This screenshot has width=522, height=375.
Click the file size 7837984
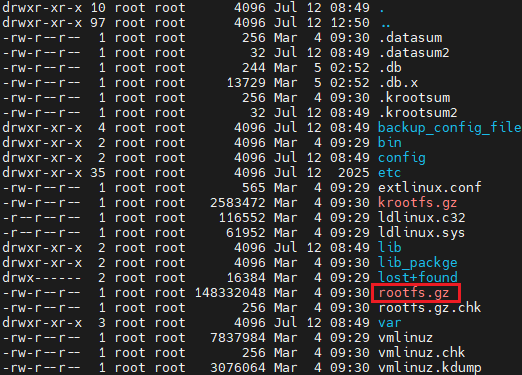pos(238,338)
